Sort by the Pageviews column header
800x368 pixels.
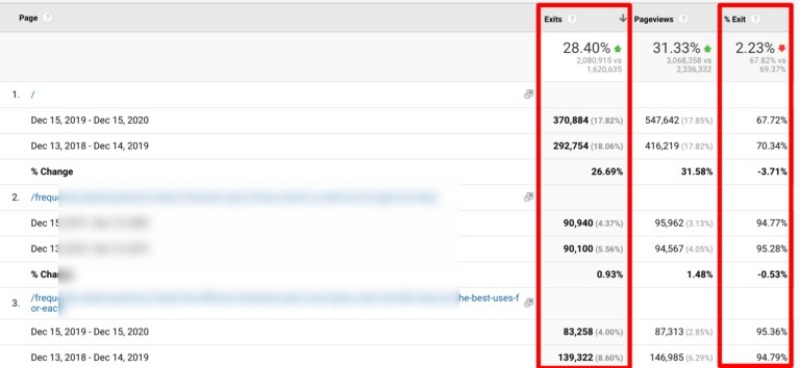[x=654, y=19]
